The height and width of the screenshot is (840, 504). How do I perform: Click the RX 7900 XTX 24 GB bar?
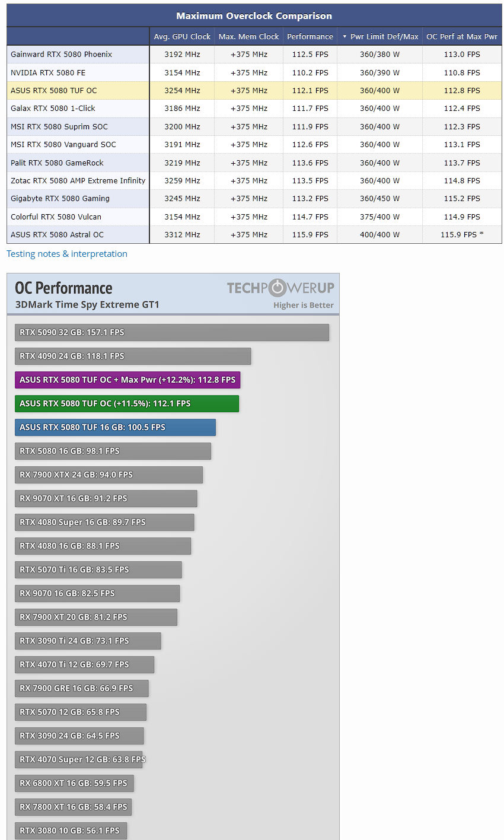point(109,475)
